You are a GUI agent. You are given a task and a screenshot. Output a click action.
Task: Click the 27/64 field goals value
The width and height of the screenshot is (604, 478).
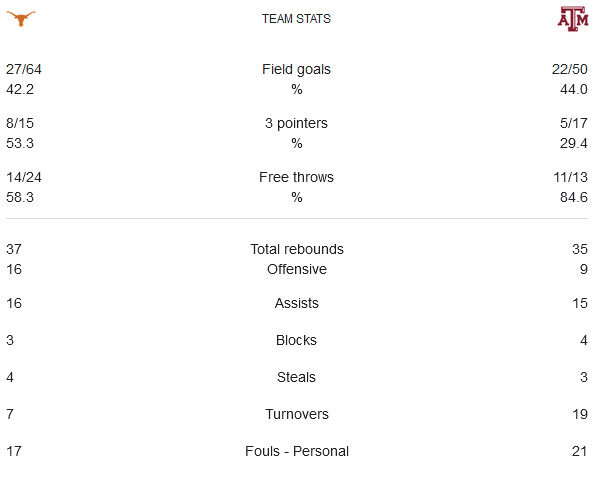[x=23, y=69]
